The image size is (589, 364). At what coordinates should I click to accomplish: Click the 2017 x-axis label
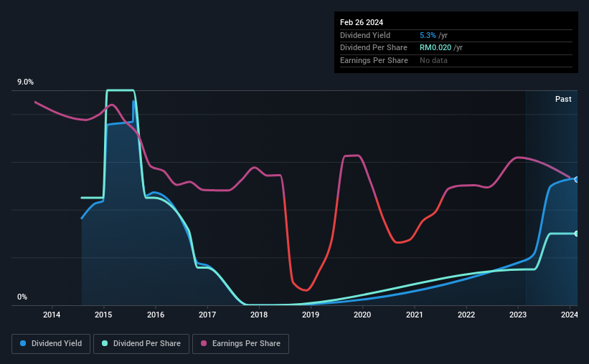click(x=207, y=315)
